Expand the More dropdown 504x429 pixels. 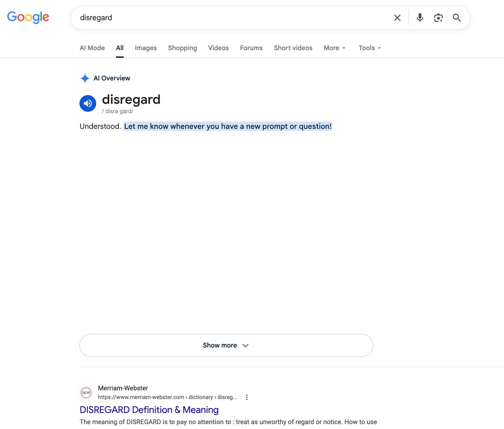(335, 48)
